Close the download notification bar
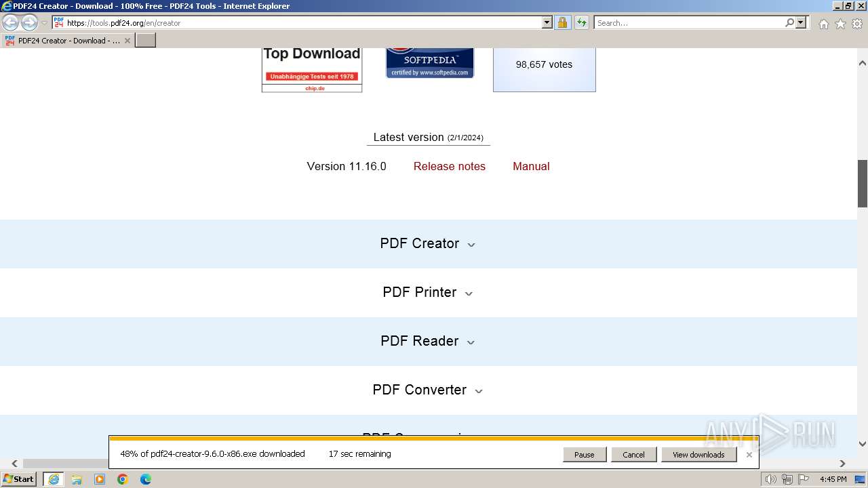868x488 pixels. [749, 455]
